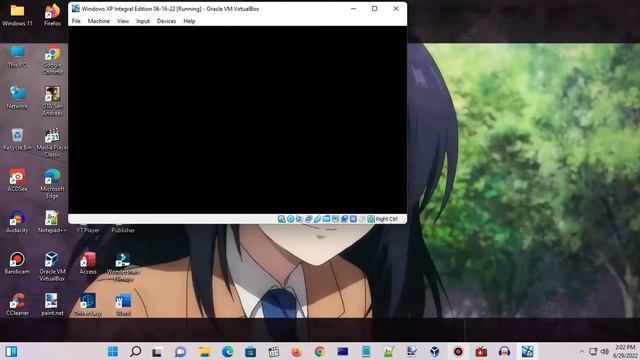
Task: Click the VirtualBox window title bar icon
Action: tap(76, 8)
